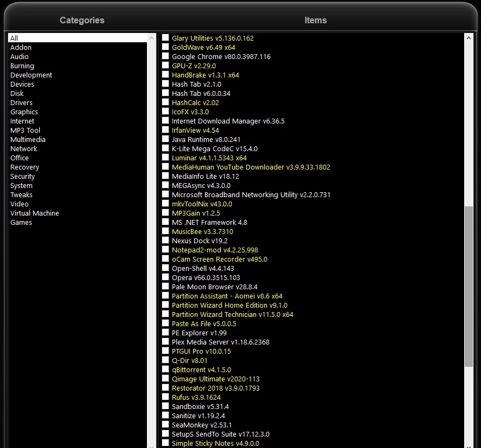Tick checkbox for Internet Download Manager v6.36.5

165,120
